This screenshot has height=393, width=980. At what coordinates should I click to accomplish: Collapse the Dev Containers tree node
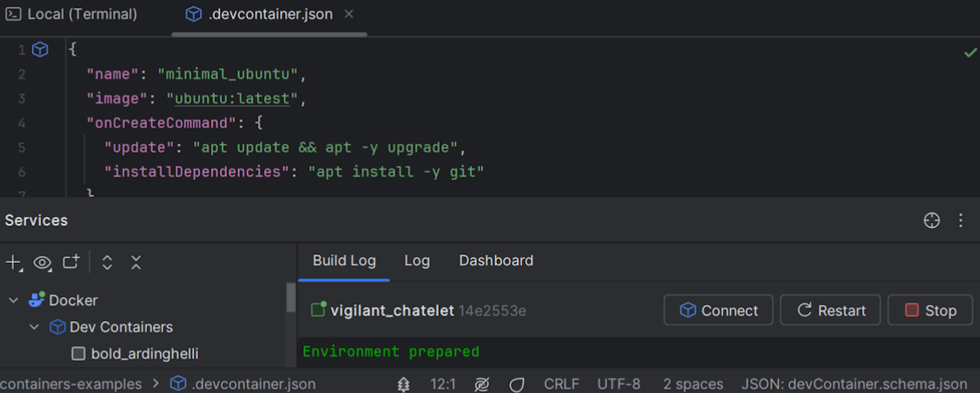(35, 327)
